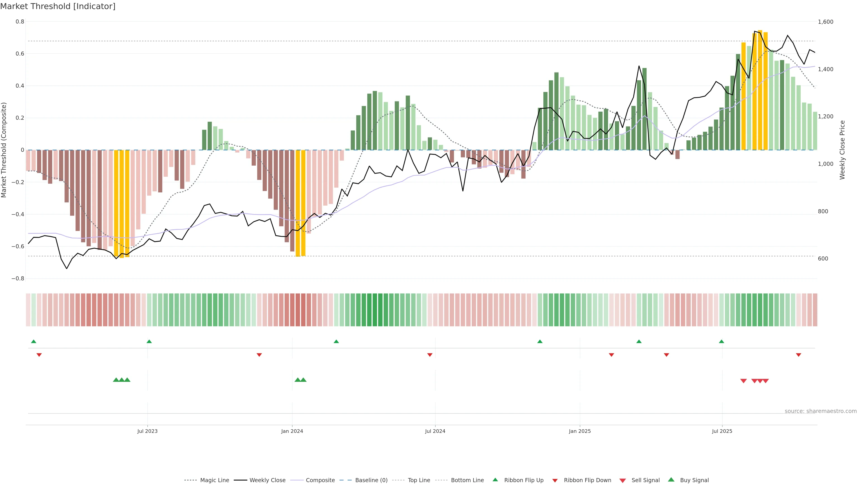Image resolution: width=868 pixels, height=488 pixels.
Task: Click the ribbon flip up marker at Jul 2023
Action: (149, 342)
